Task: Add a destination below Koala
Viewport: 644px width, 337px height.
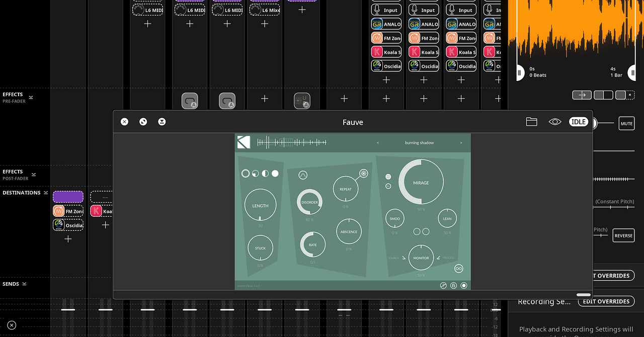Action: (x=105, y=225)
